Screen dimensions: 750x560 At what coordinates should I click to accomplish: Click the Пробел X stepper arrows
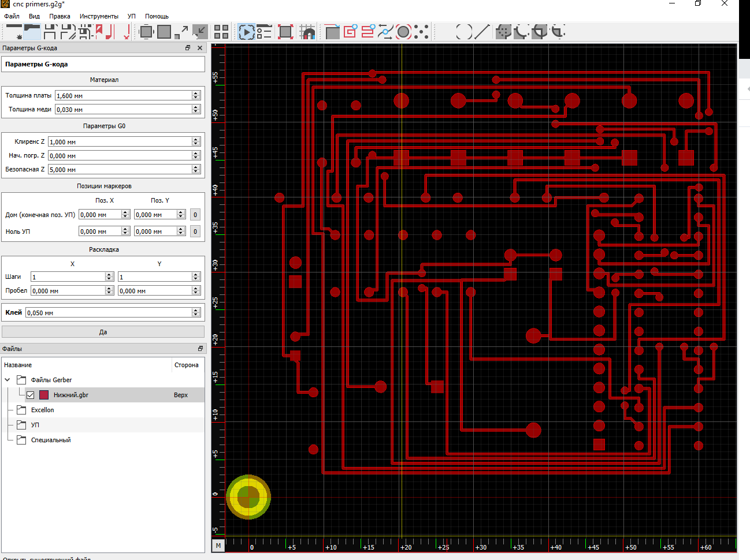point(109,291)
